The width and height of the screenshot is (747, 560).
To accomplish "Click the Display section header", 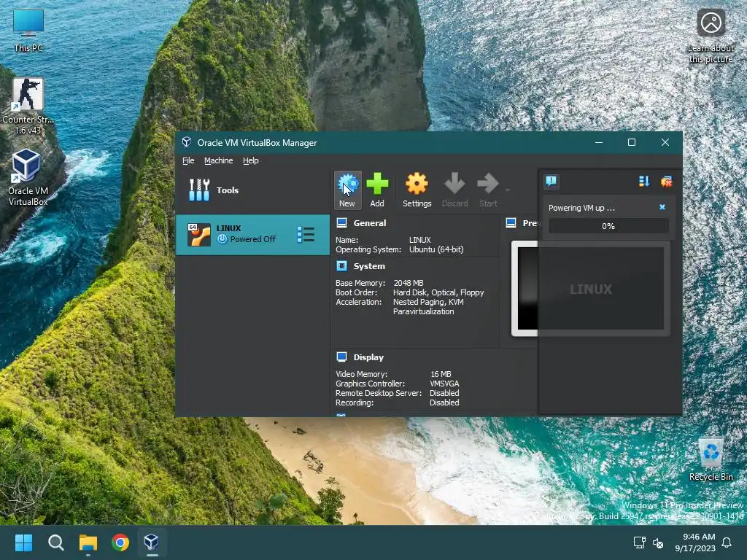I will [368, 357].
